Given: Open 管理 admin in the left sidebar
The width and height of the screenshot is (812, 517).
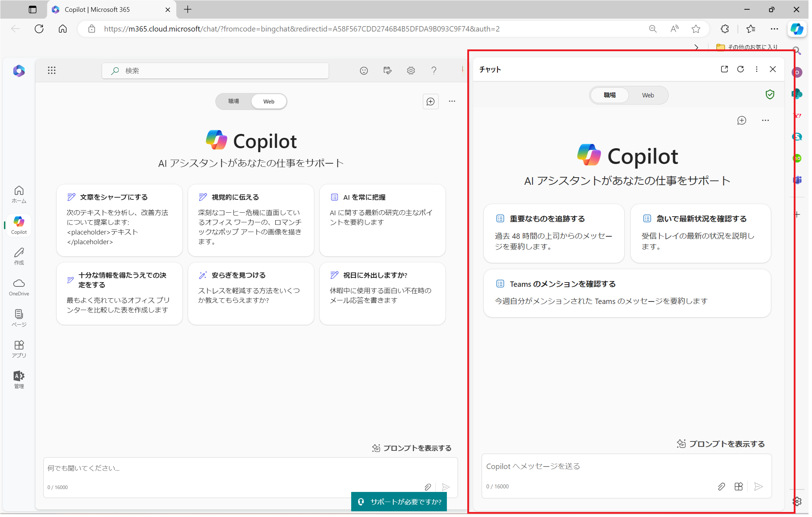Looking at the screenshot, I should point(19,380).
